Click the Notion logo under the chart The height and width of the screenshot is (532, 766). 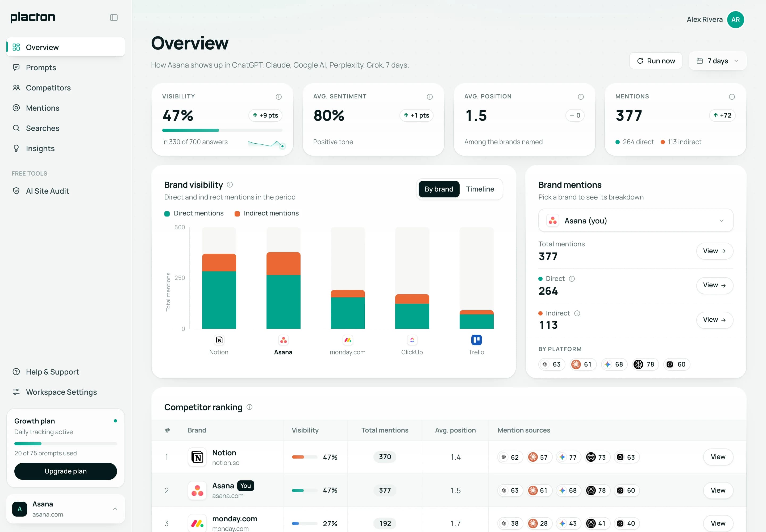pyautogui.click(x=219, y=340)
